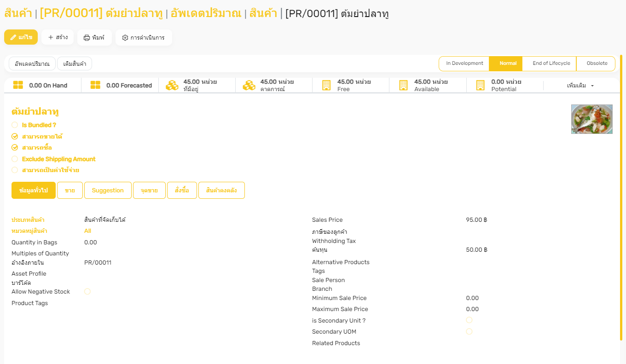
Task: Click the product photo thumbnail
Action: pos(591,119)
